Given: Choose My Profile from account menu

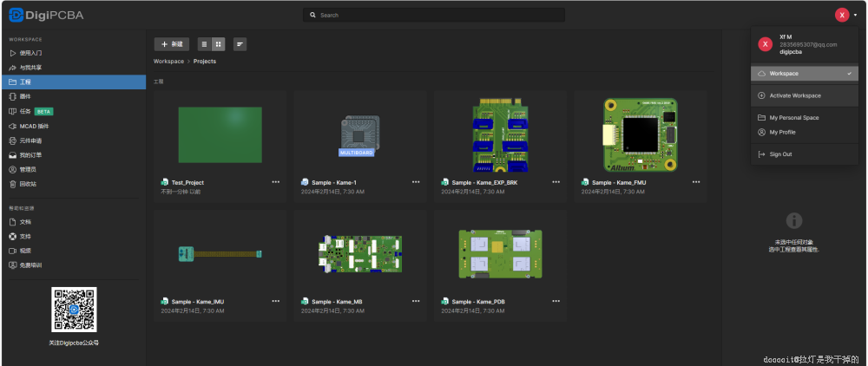Looking at the screenshot, I should [x=782, y=132].
